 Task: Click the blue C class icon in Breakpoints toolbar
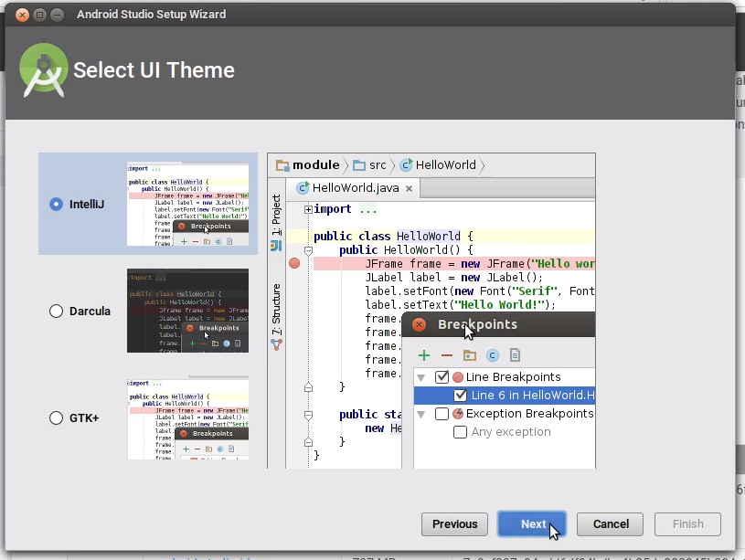click(x=492, y=355)
